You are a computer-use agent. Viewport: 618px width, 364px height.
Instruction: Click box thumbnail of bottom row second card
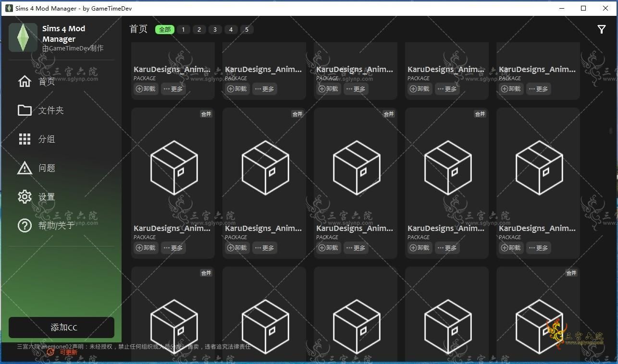tap(265, 327)
